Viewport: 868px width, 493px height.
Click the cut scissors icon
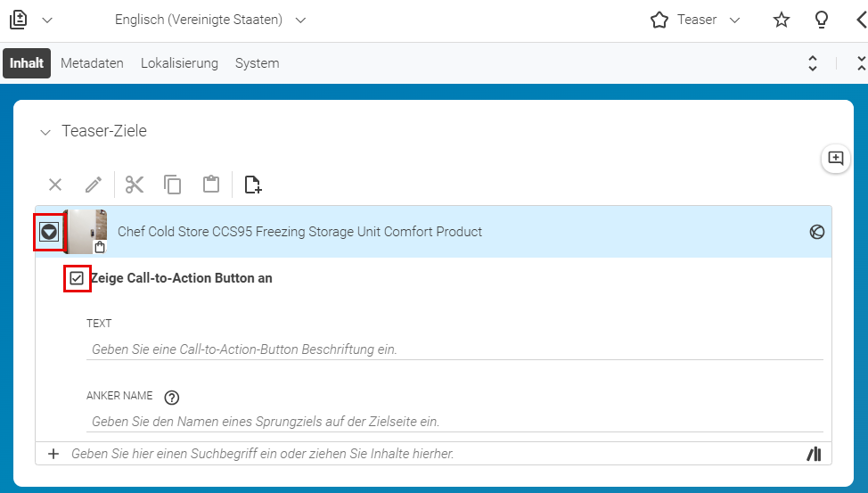coord(135,185)
